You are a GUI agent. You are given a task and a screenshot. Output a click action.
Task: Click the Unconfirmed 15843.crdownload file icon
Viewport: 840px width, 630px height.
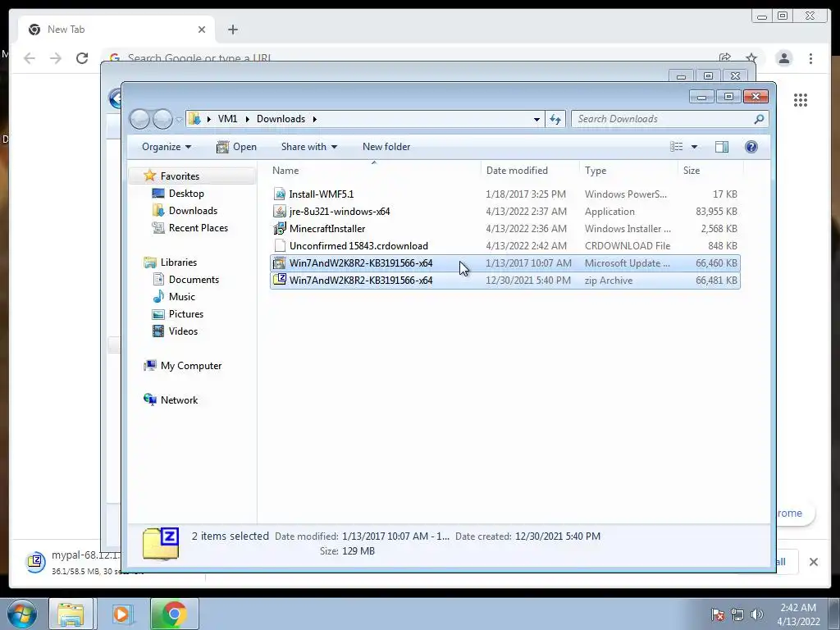(x=279, y=246)
